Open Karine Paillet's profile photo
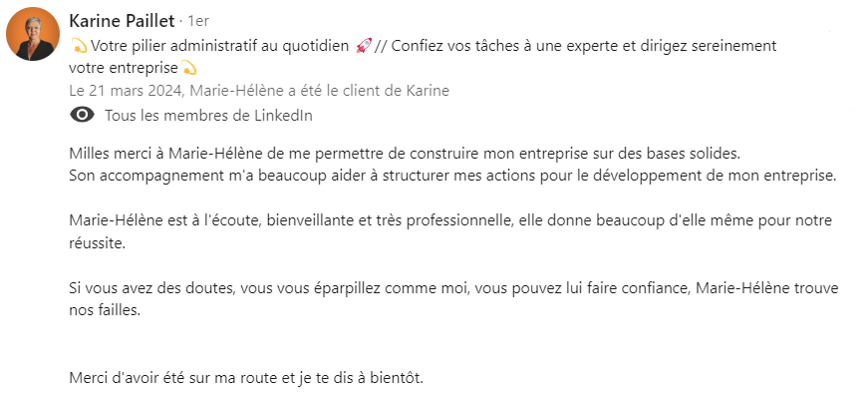Viewport: 868px width, 395px height. tap(33, 34)
